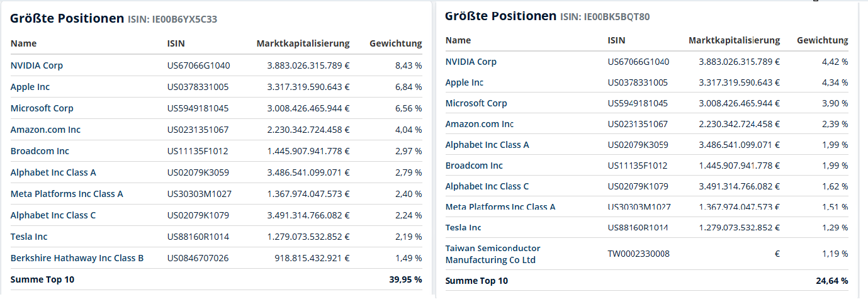
Task: Open Taiwan Semiconductor Manufacturing Co Ltd link
Action: pyautogui.click(x=492, y=254)
